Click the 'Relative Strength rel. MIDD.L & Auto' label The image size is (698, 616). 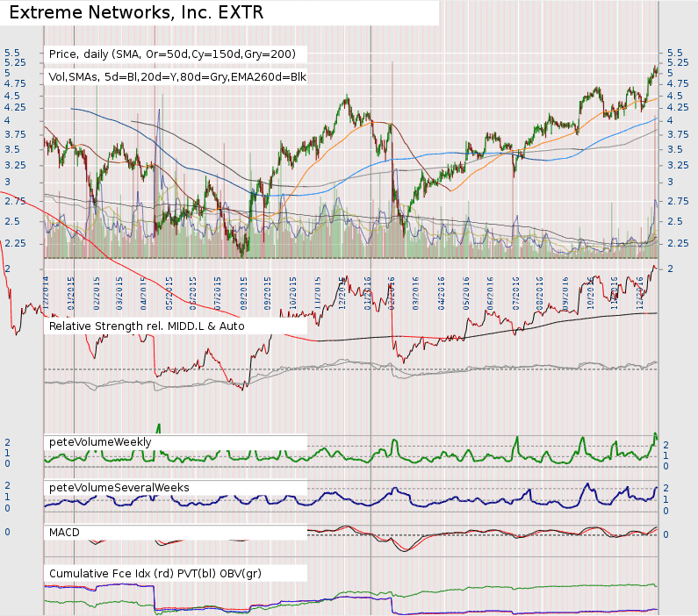tap(147, 326)
